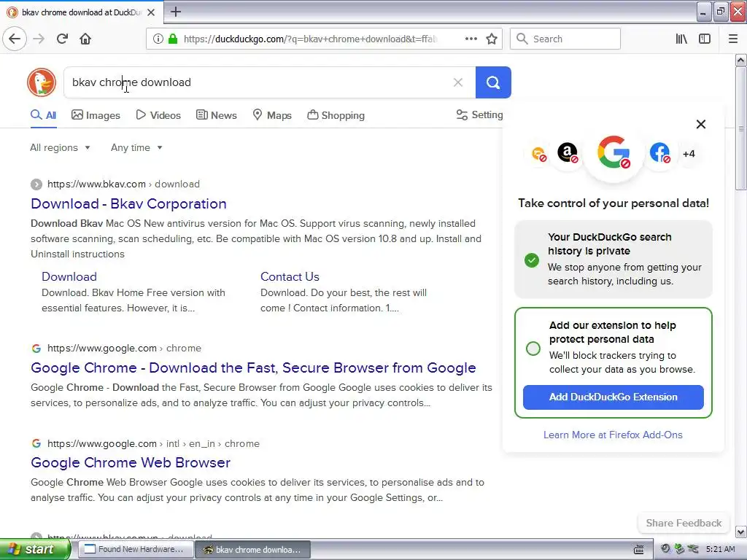The image size is (747, 560).
Task: Open page actions three-dot menu
Action: pyautogui.click(x=471, y=39)
